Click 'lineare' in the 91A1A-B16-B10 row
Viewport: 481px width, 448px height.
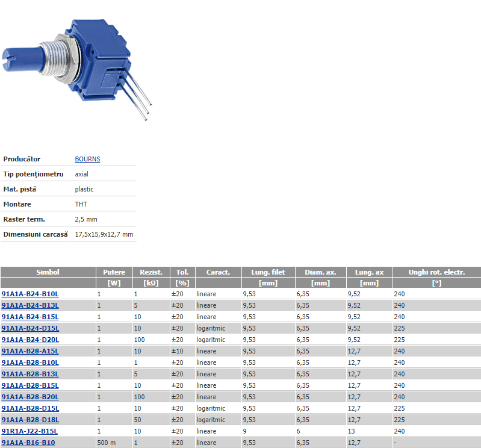point(206,443)
